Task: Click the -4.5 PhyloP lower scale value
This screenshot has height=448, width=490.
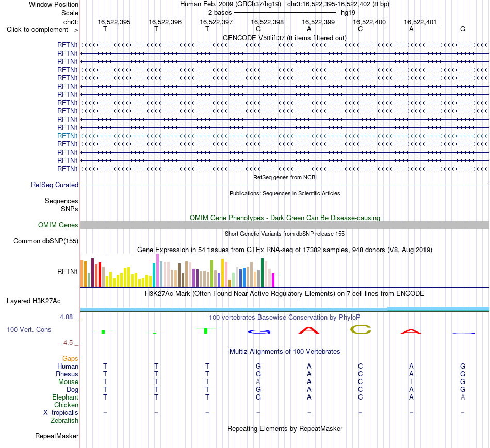Action: (x=67, y=343)
